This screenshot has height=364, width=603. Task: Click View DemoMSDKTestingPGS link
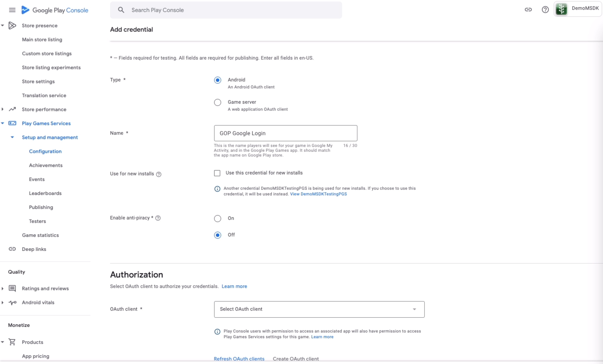pyautogui.click(x=318, y=194)
